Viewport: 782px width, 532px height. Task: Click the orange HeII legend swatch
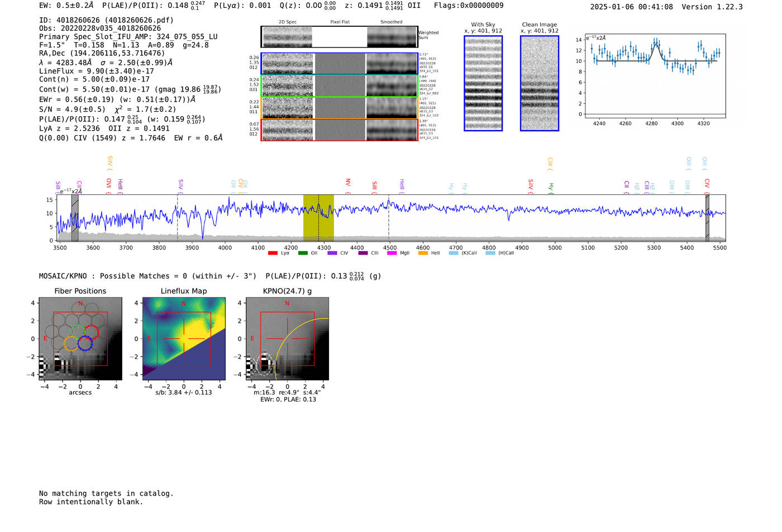423,253
